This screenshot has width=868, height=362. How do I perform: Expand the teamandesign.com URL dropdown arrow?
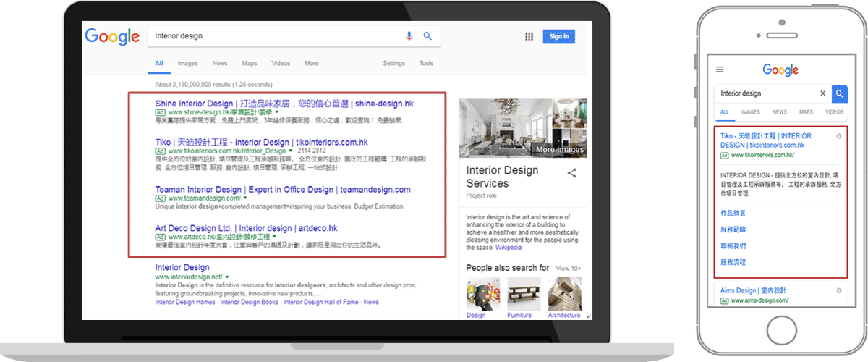(245, 198)
